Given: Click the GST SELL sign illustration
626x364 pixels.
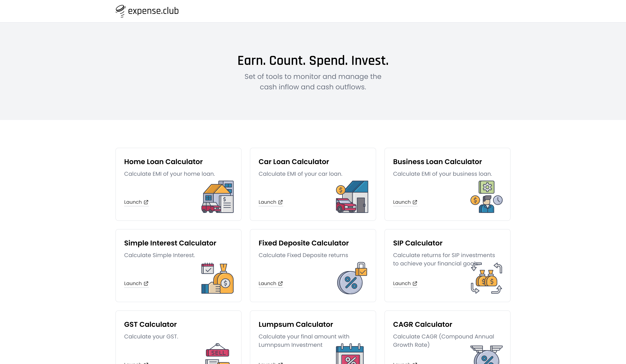Looking at the screenshot, I should point(217,354).
